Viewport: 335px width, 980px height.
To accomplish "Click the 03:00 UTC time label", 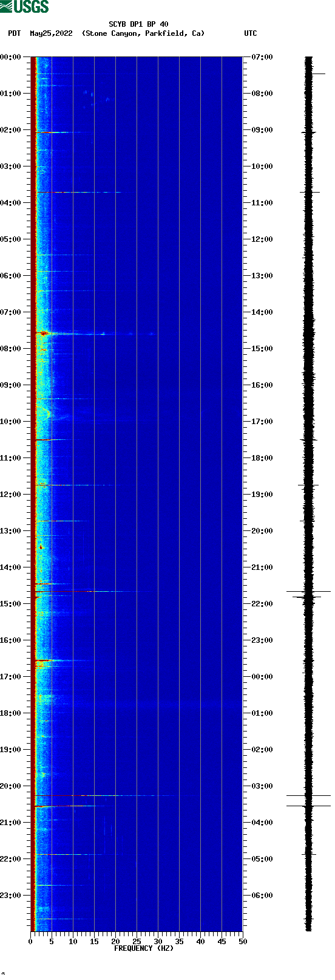I will pyautogui.click(x=262, y=786).
